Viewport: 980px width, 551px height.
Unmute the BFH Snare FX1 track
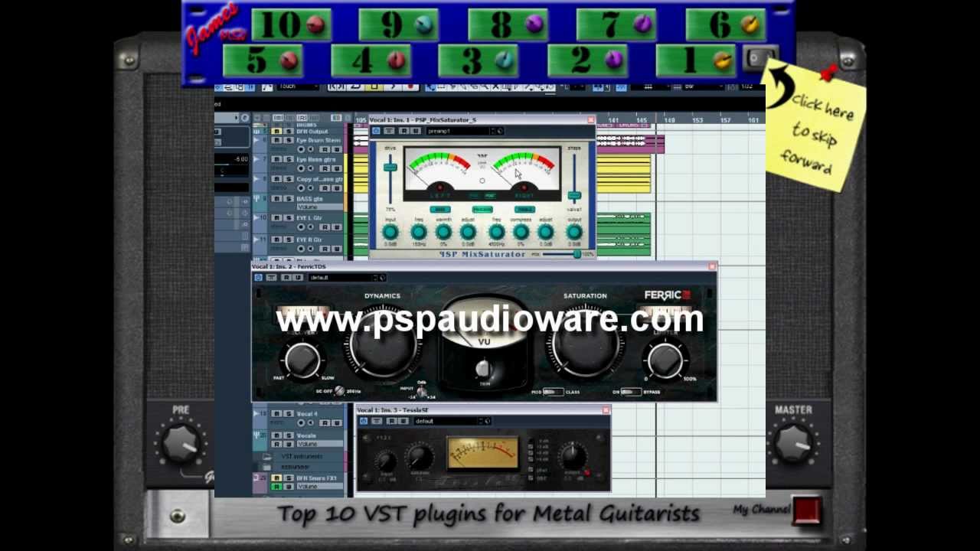pyautogui.click(x=277, y=478)
